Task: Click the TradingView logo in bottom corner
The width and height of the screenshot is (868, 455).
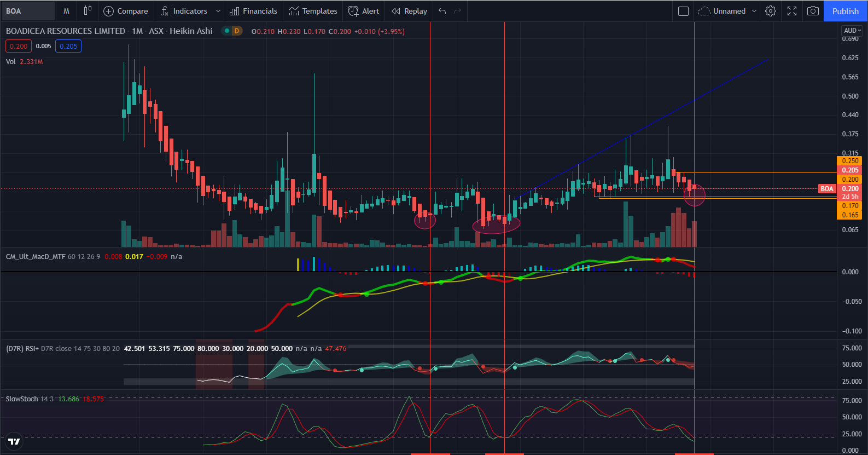Action: point(14,441)
